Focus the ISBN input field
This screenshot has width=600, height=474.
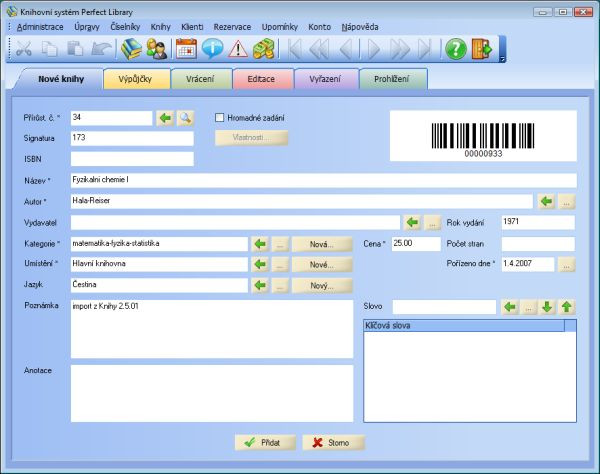pyautogui.click(x=132, y=159)
